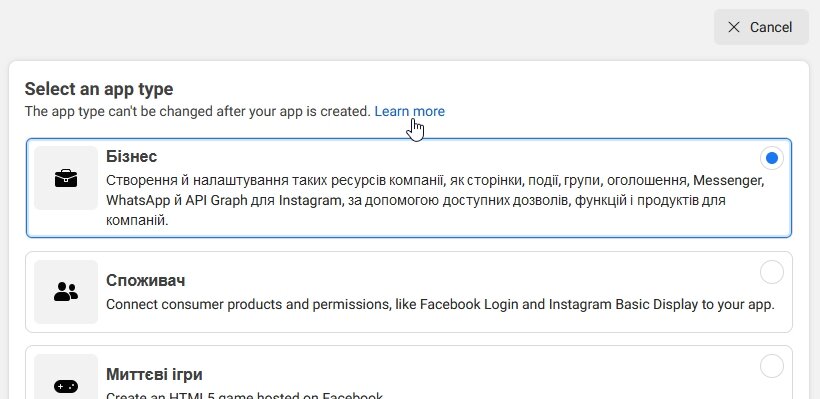Click the word компаній in Бізнес description
Viewport: 820px width, 399px height.
coord(138,220)
